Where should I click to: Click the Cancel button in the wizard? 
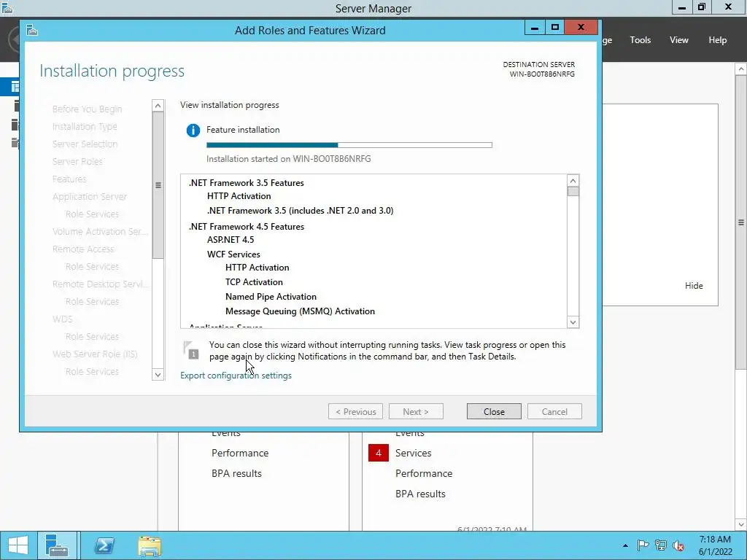coord(554,411)
